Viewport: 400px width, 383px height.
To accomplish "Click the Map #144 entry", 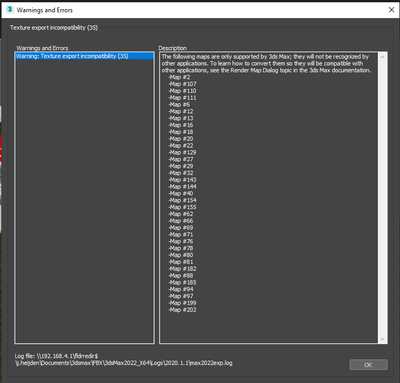I will [x=182, y=186].
